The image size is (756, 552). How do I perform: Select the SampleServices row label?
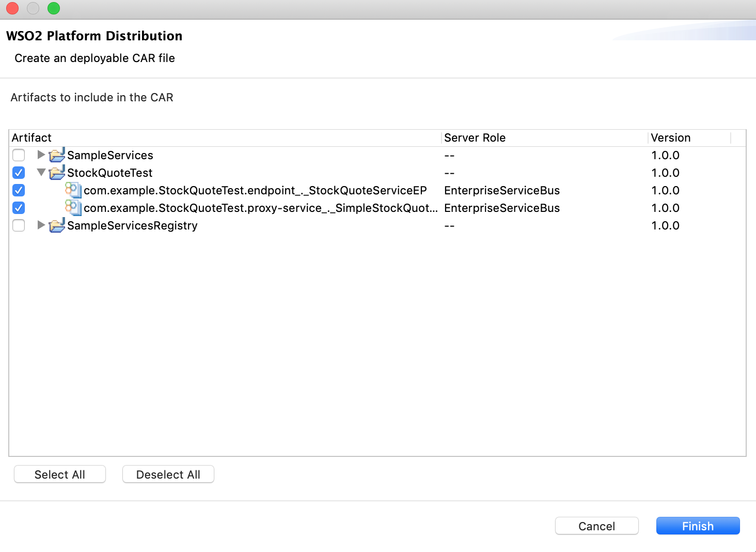tap(110, 155)
